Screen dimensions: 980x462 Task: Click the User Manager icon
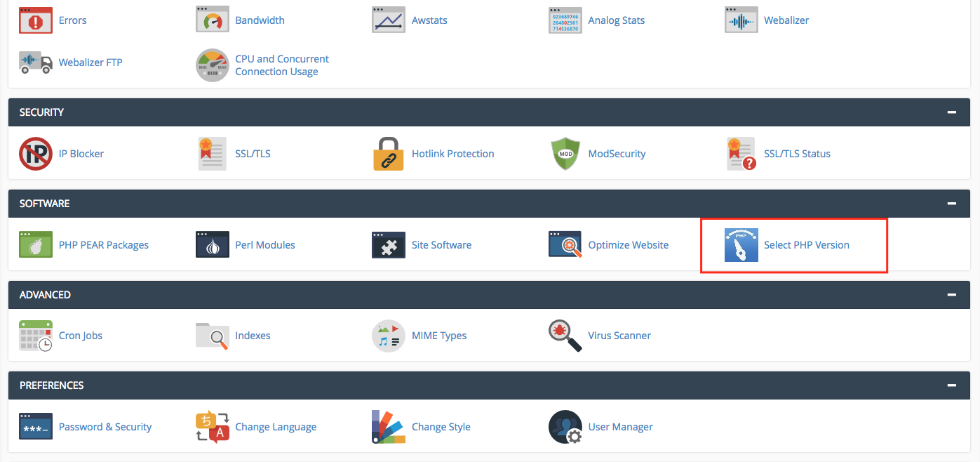click(x=565, y=427)
